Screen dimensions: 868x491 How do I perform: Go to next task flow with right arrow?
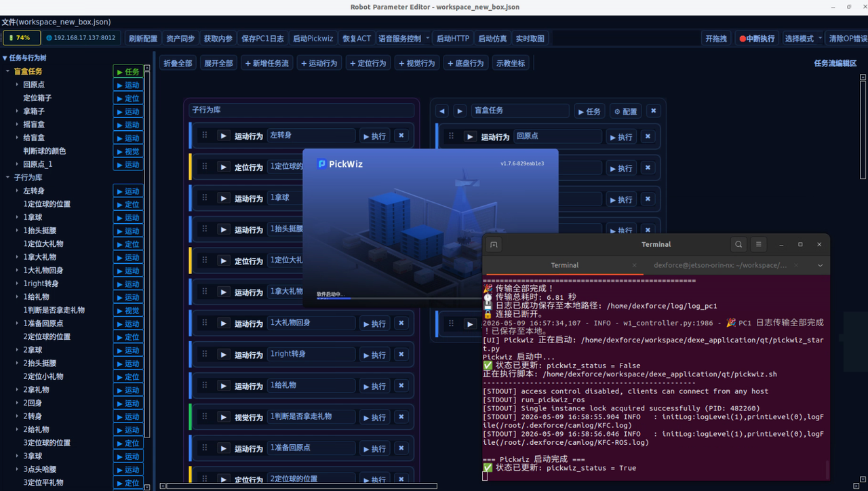click(x=460, y=111)
